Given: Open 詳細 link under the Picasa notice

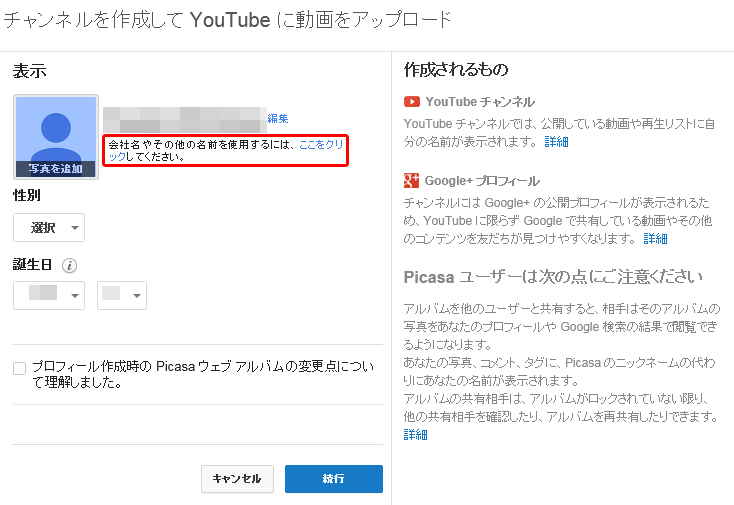Looking at the screenshot, I should (x=415, y=435).
